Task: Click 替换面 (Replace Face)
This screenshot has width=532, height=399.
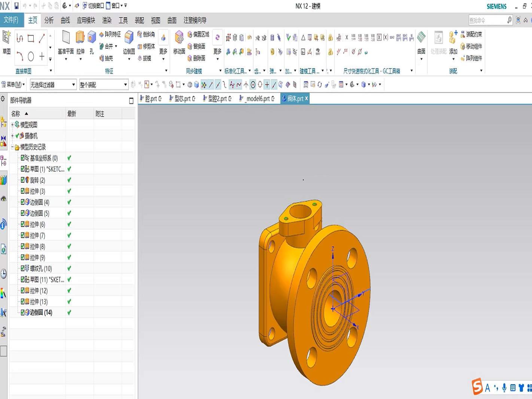Action: pos(196,46)
